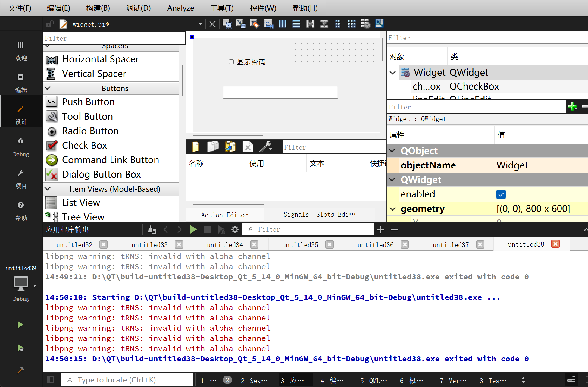The image size is (588, 387).
Task: Switch to the untitled36 output tab
Action: 375,245
